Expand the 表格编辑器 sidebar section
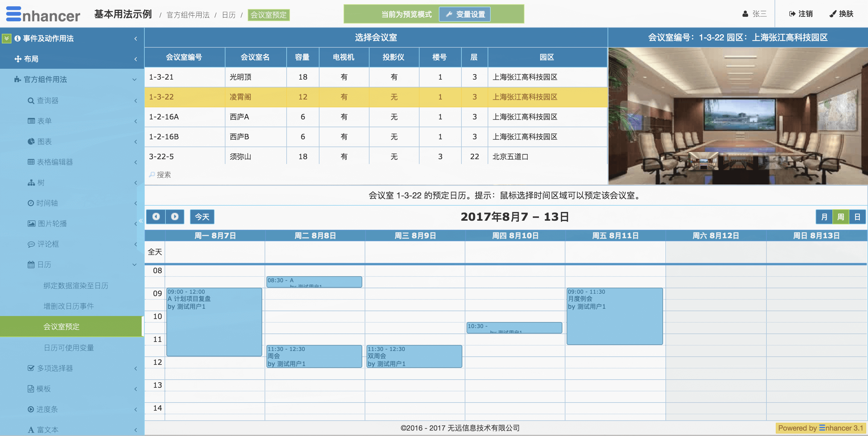The height and width of the screenshot is (436, 868). point(55,162)
